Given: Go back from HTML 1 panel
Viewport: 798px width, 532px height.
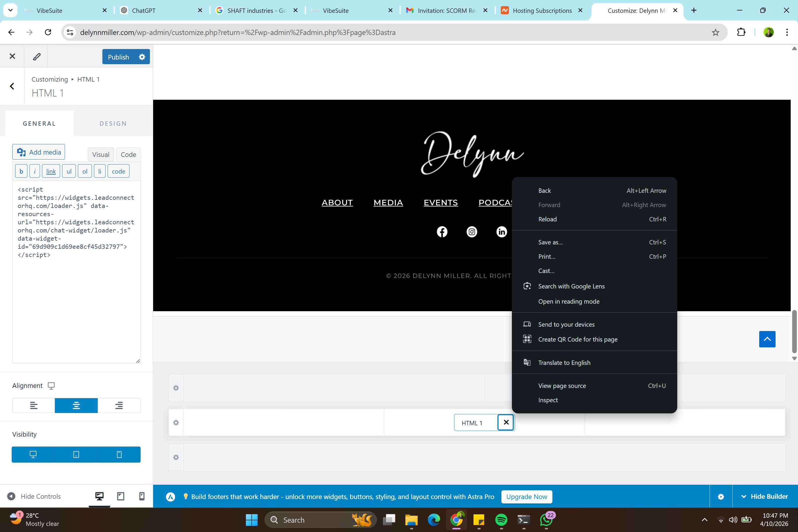Looking at the screenshot, I should [12, 86].
